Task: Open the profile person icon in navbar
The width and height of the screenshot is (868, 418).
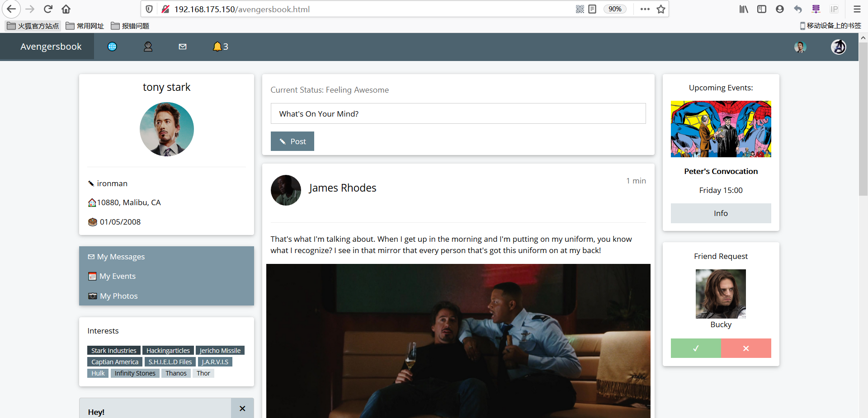Action: pos(148,47)
